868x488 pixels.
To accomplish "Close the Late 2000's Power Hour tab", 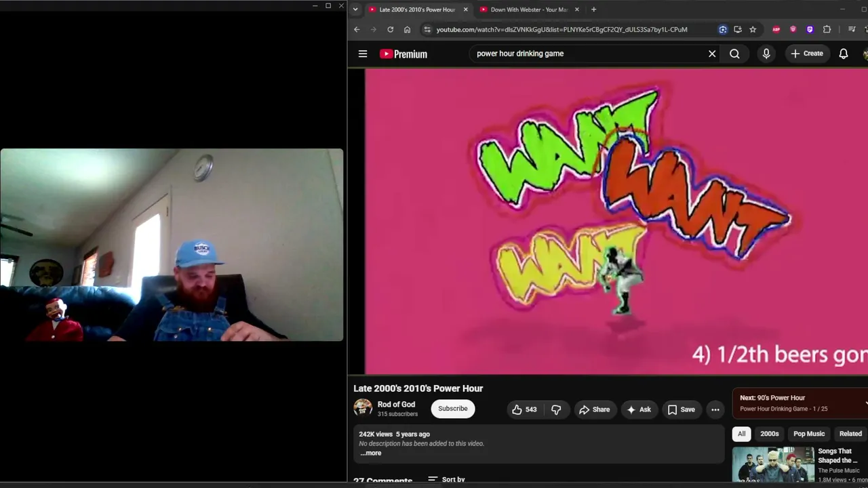I will pyautogui.click(x=465, y=9).
